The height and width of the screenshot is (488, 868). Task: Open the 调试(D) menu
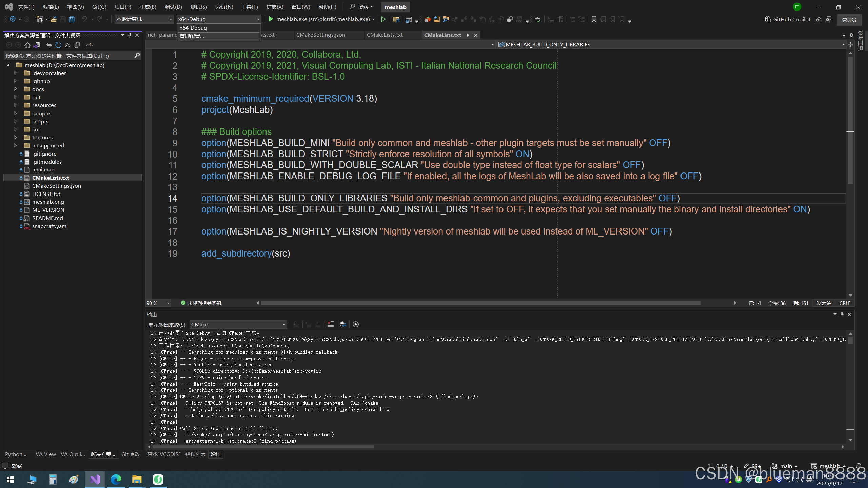[173, 7]
